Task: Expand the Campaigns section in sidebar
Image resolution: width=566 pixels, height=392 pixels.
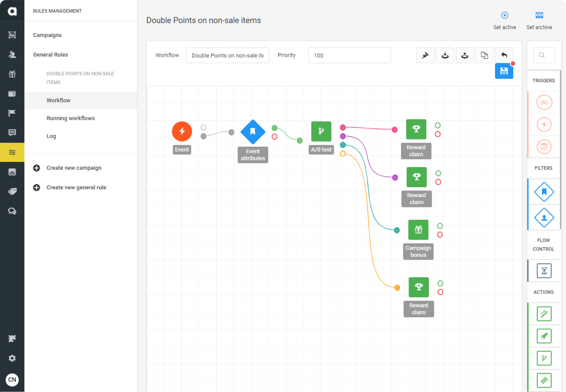Action: coord(47,35)
